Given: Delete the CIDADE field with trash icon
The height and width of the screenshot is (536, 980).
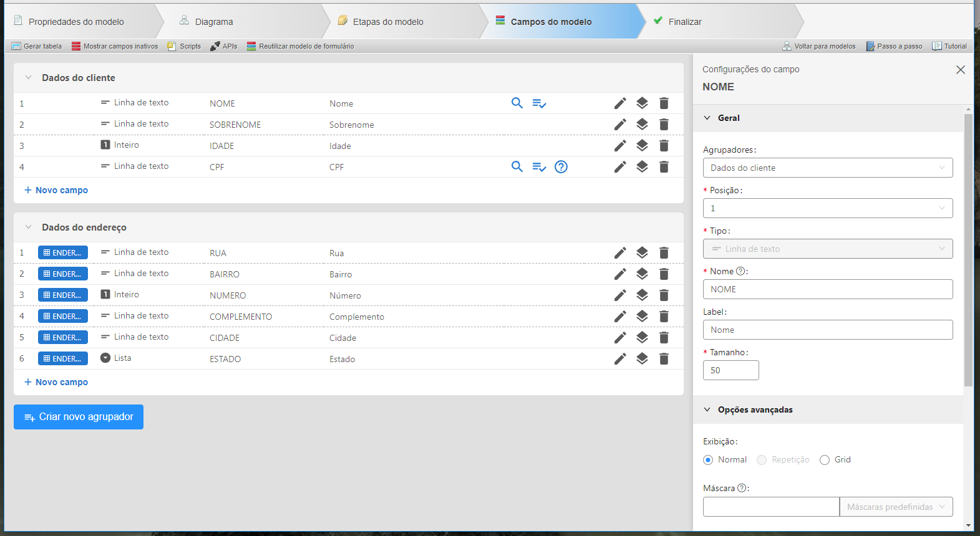Looking at the screenshot, I should tap(664, 338).
